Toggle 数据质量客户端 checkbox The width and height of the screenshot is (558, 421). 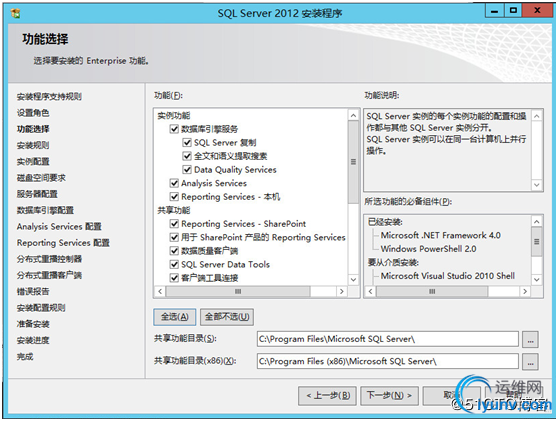coord(174,251)
